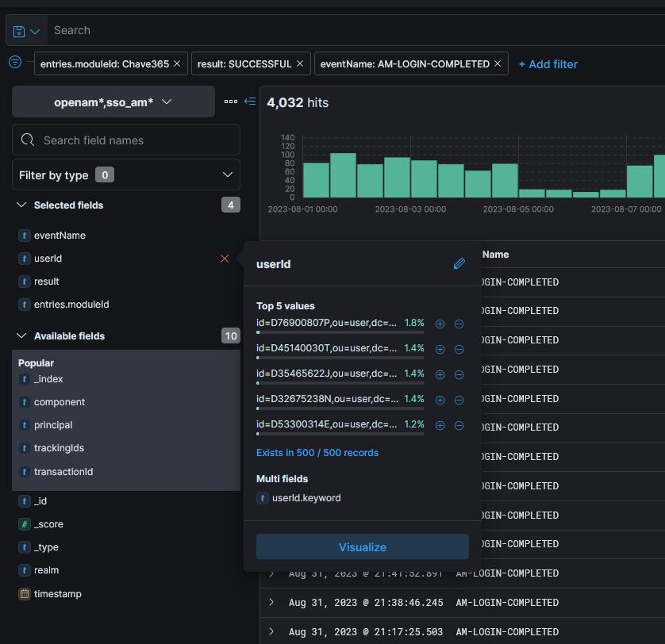
Task: Expand the 21:38:46.245 document row
Action: point(271,602)
